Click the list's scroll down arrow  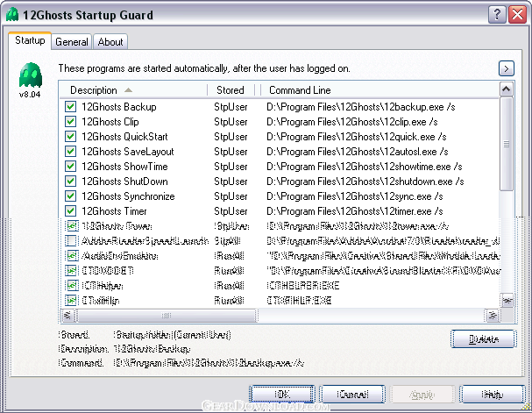point(507,301)
